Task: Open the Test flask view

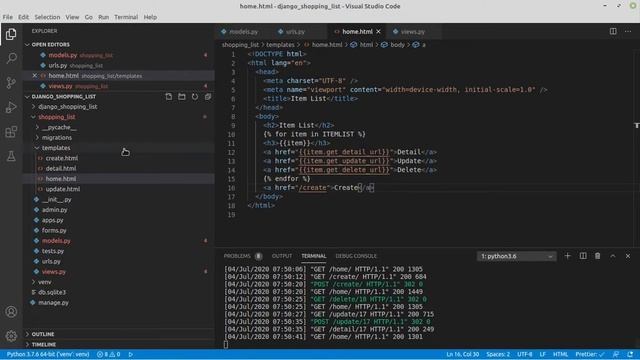Action: (11, 156)
